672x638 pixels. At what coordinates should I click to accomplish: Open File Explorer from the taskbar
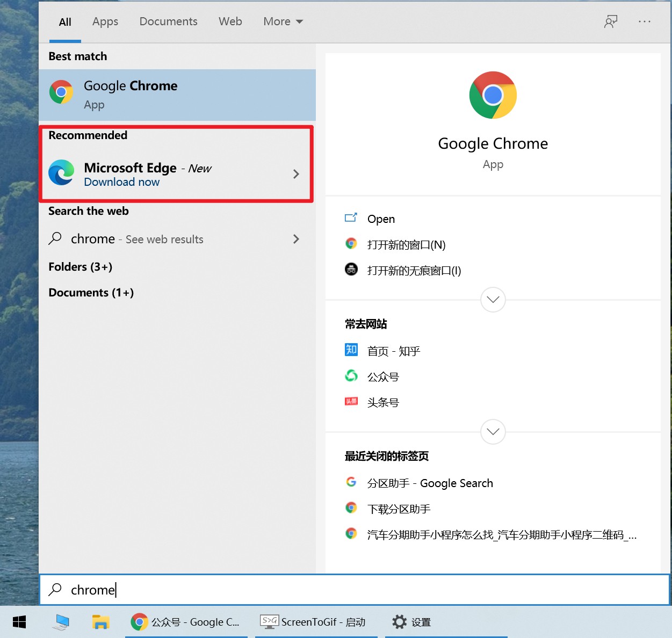pyautogui.click(x=100, y=622)
